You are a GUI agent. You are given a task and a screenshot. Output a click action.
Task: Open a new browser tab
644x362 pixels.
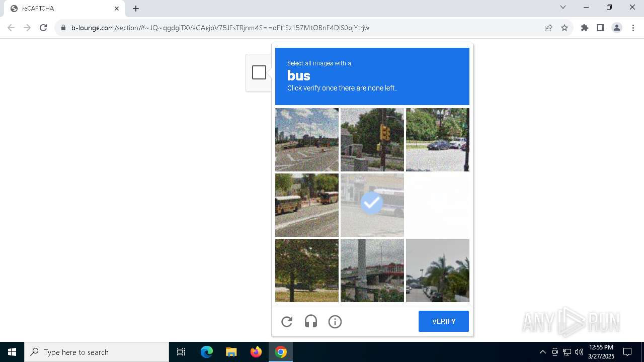click(x=136, y=9)
